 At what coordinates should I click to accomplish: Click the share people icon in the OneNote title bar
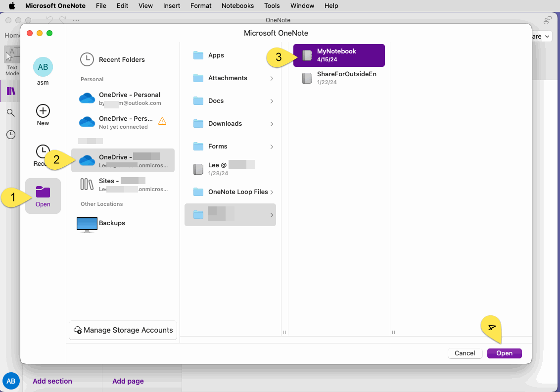pos(548,20)
